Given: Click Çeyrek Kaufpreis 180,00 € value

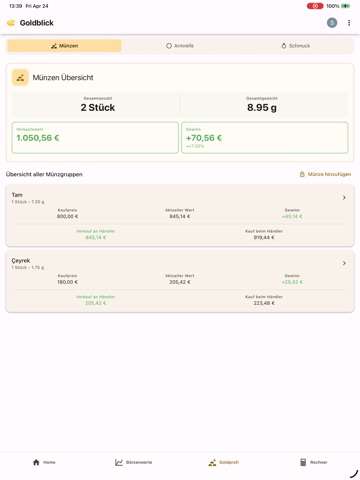Looking at the screenshot, I should 67,282.
